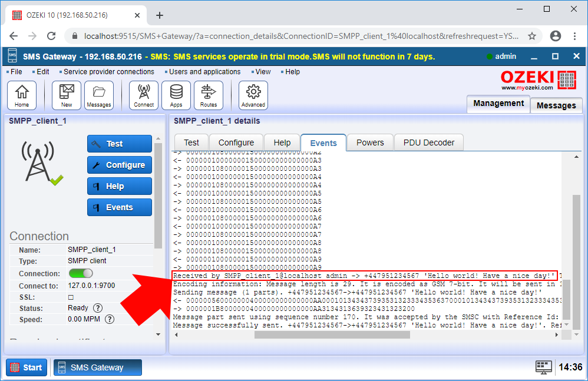Open the Start menu button

click(x=27, y=367)
